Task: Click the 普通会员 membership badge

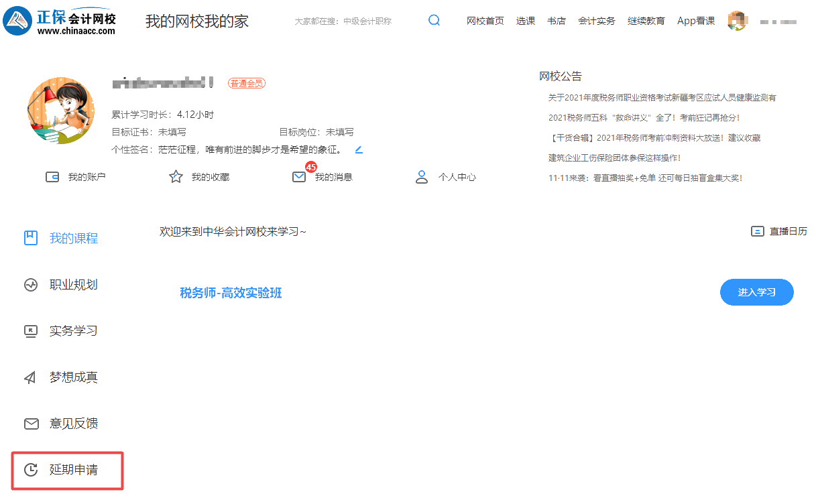Action: 247,83
